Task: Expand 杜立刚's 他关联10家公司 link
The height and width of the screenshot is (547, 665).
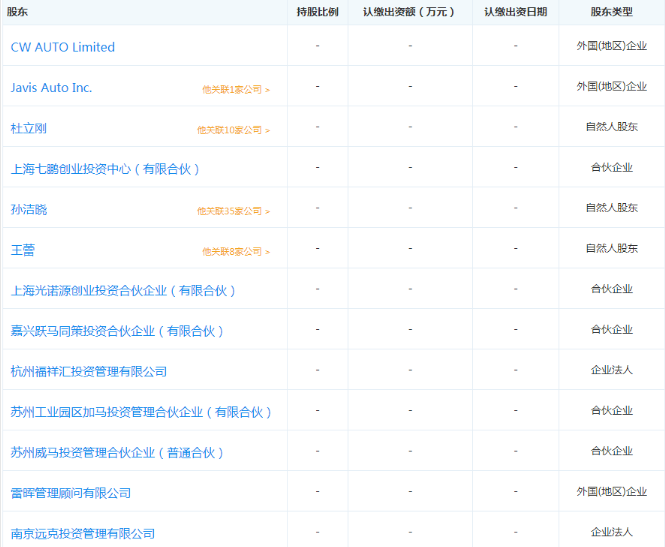Action: [234, 130]
